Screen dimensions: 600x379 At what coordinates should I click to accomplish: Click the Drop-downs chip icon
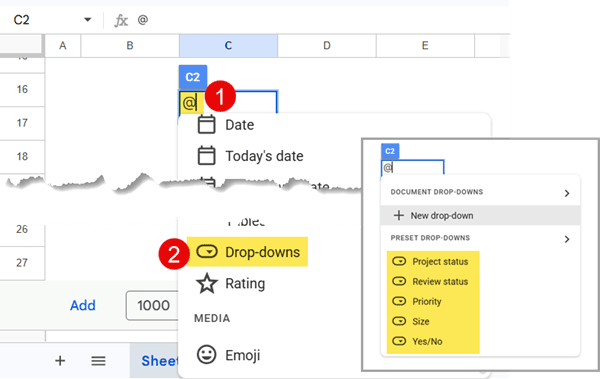207,252
